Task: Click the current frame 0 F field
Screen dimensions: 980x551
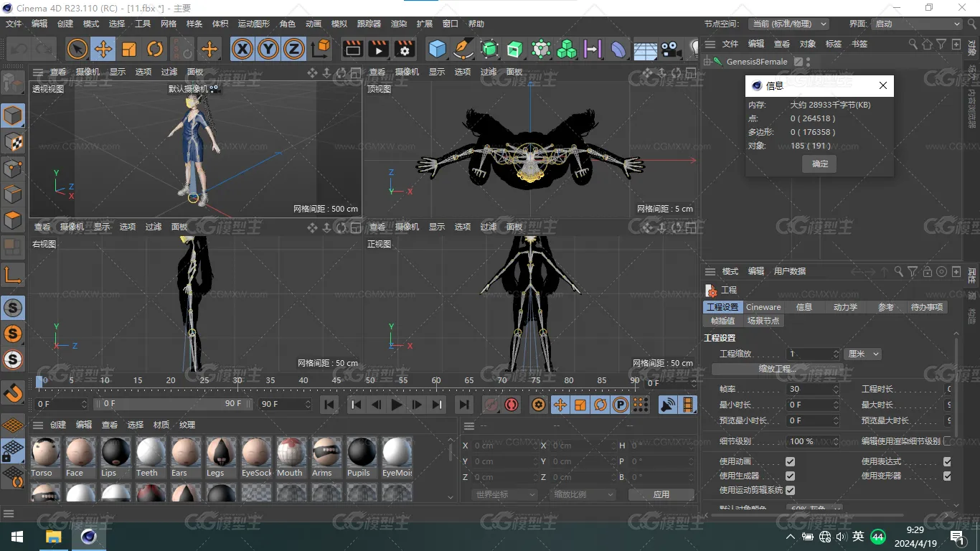Action: [61, 404]
